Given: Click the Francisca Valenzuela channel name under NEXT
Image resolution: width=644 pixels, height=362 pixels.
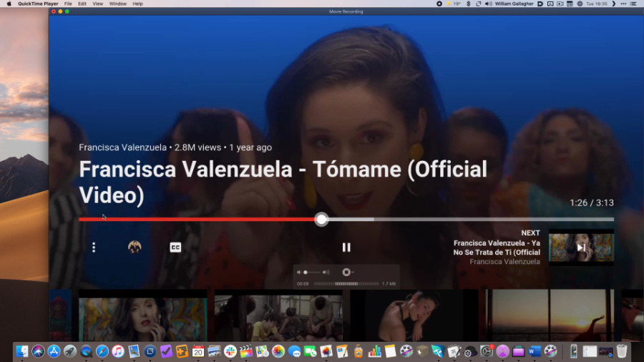Looking at the screenshot, I should 504,262.
